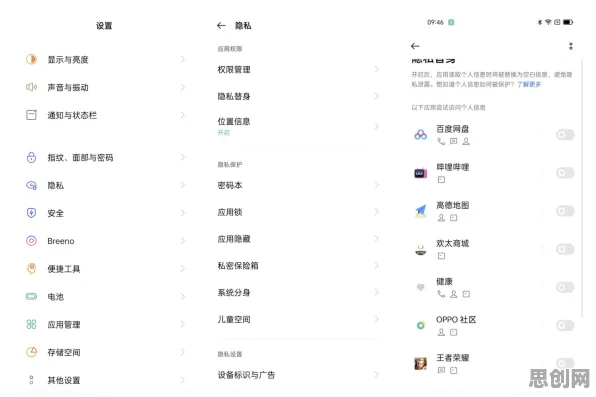Tap the OPPO 社区 app icon
Image resolution: width=596 pixels, height=397 pixels.
420,326
